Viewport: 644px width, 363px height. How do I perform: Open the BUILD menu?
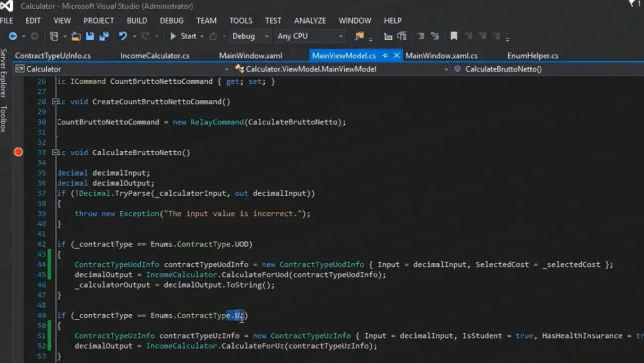[137, 21]
